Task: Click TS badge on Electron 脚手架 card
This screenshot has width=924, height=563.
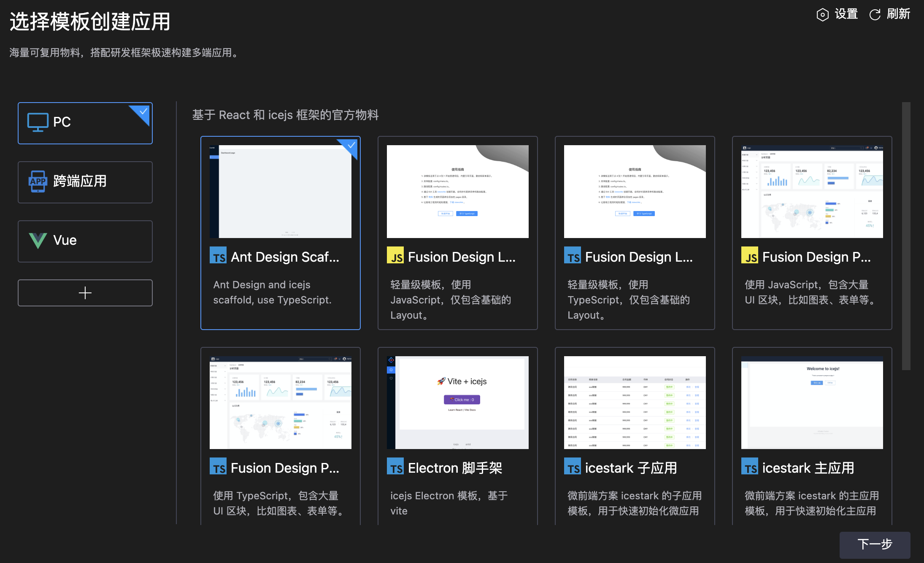Action: pos(395,467)
